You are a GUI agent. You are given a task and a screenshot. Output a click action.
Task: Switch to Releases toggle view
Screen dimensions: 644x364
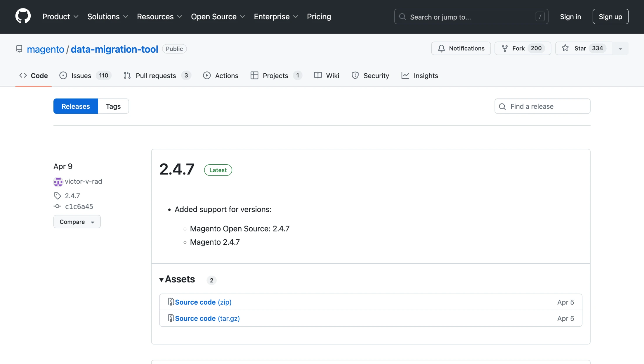pyautogui.click(x=76, y=106)
